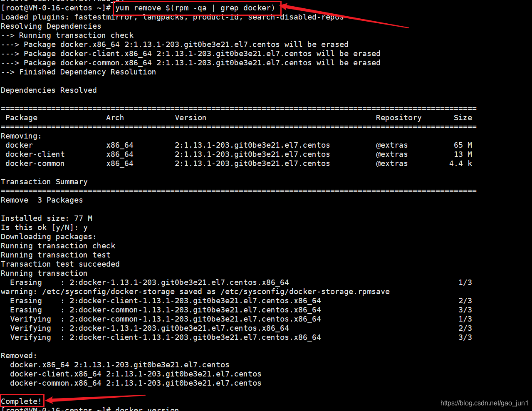Click 'Package docker-common.x86_64 ... will be erased' line

(x=191, y=63)
